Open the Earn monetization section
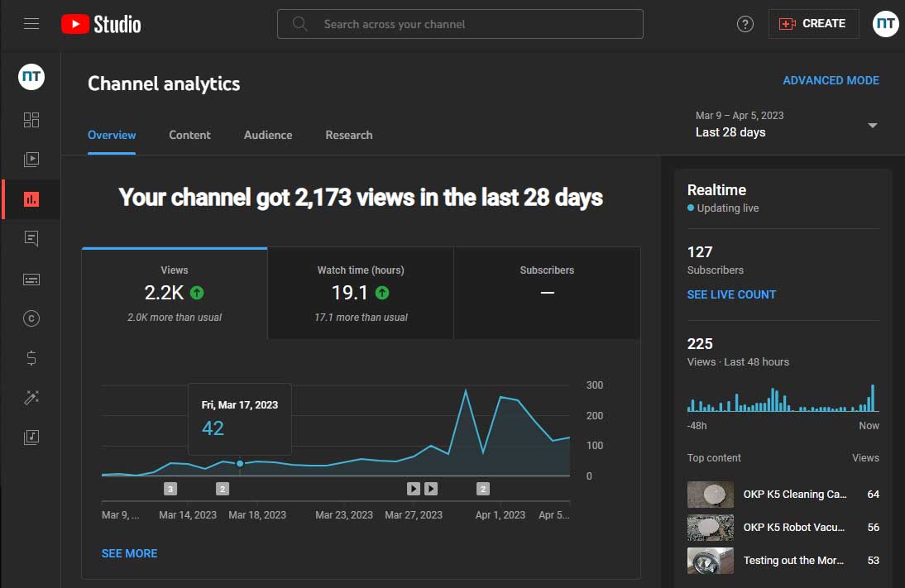 pyautogui.click(x=31, y=358)
